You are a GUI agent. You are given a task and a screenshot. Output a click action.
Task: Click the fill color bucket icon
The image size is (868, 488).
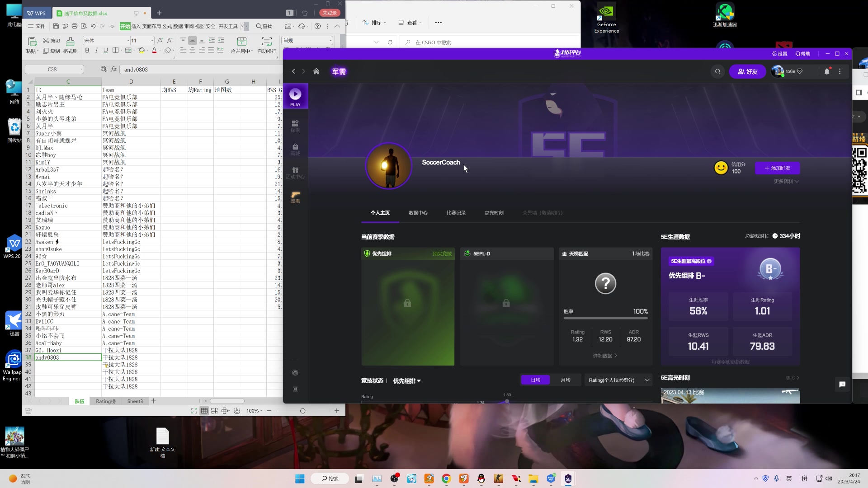click(142, 51)
